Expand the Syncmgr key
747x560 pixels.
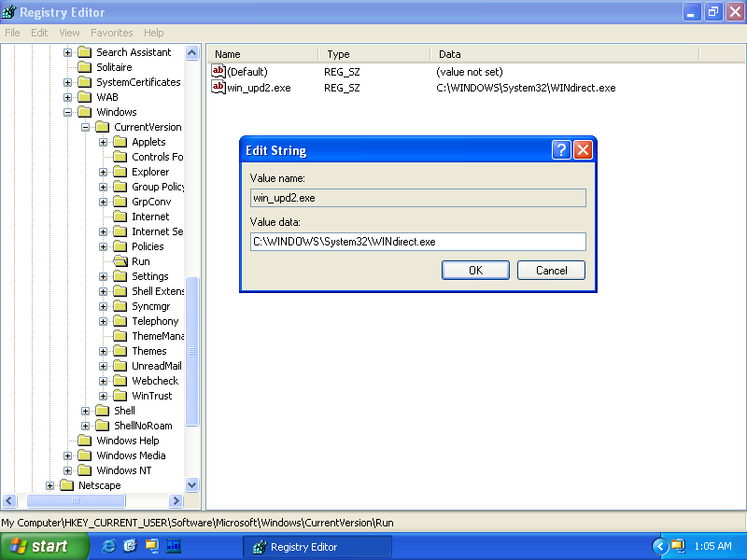click(103, 306)
